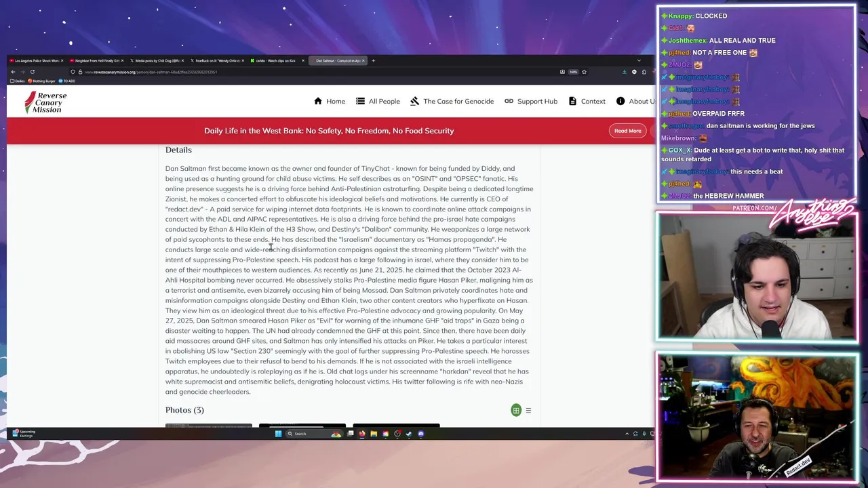868x488 pixels.
Task: Click the second photo thumbnail
Action: tap(302, 426)
